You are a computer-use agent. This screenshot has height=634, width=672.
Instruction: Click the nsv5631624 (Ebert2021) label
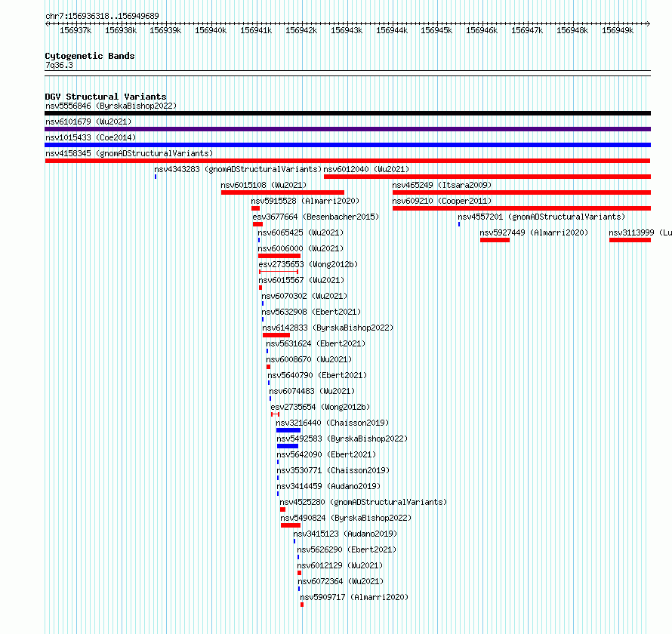coord(316,343)
